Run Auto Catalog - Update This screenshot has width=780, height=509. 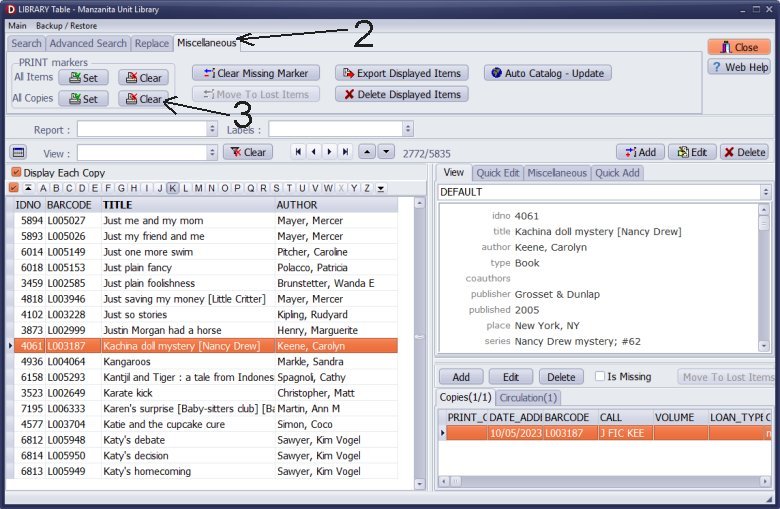(547, 73)
